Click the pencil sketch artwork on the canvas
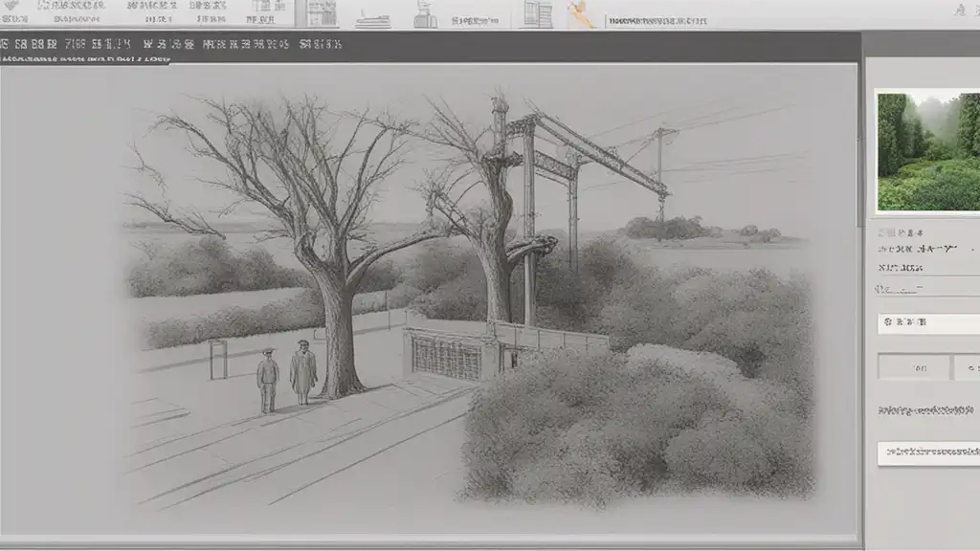The image size is (980, 551). [469, 298]
